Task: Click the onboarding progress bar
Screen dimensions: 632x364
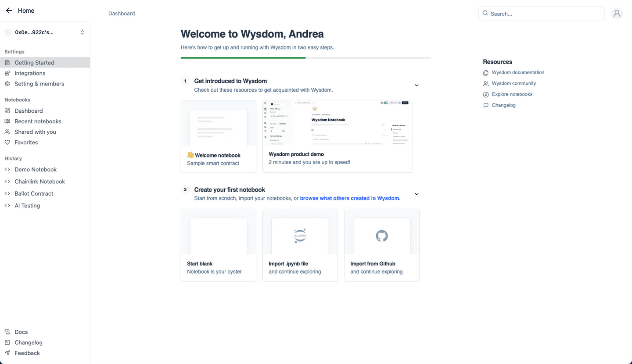Action: (305, 57)
